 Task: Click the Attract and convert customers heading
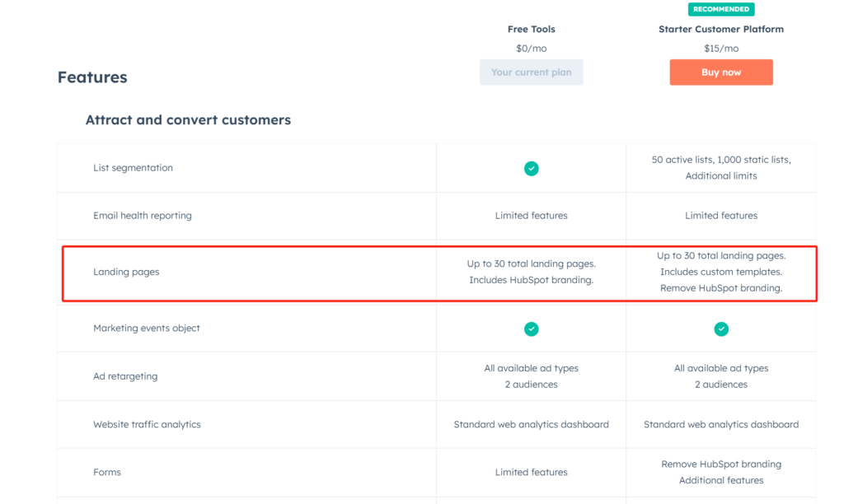188,120
